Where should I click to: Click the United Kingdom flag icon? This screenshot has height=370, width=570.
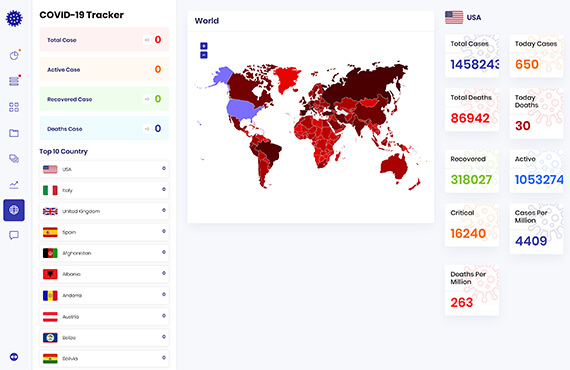click(50, 211)
